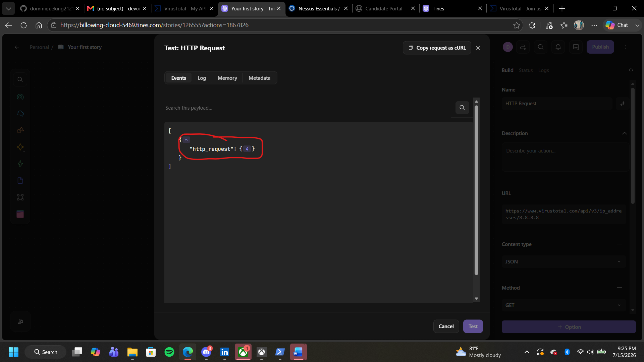Open the Log tab
This screenshot has height=362, width=644.
click(x=202, y=78)
